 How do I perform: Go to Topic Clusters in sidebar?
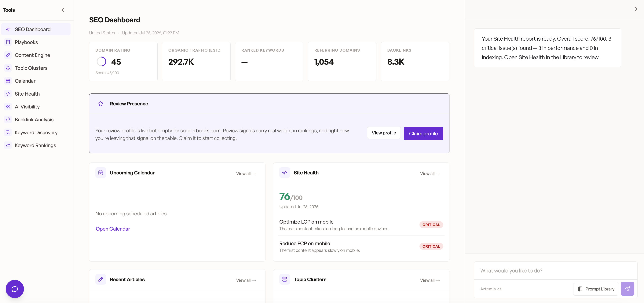(x=36, y=68)
